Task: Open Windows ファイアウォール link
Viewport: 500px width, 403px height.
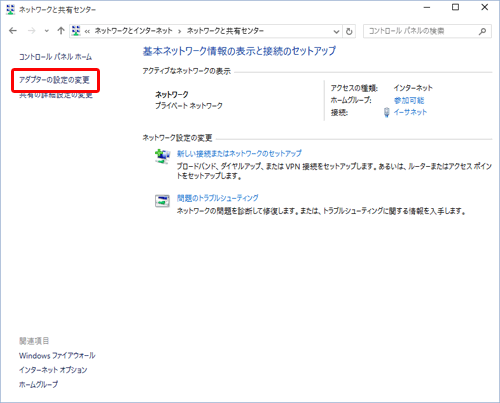Action: (x=57, y=356)
